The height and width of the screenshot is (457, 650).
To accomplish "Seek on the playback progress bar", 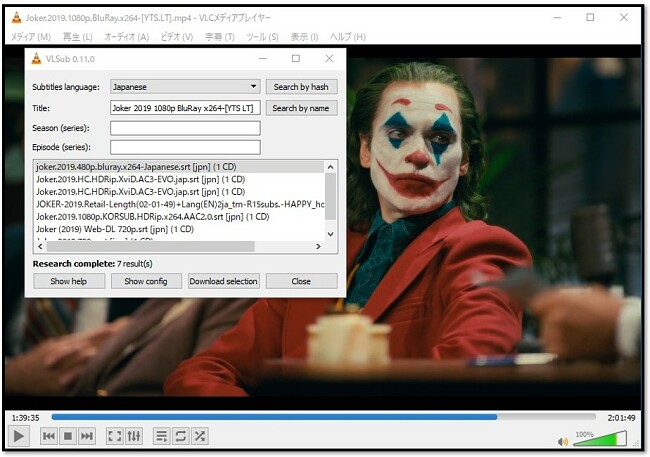I will (x=323, y=417).
